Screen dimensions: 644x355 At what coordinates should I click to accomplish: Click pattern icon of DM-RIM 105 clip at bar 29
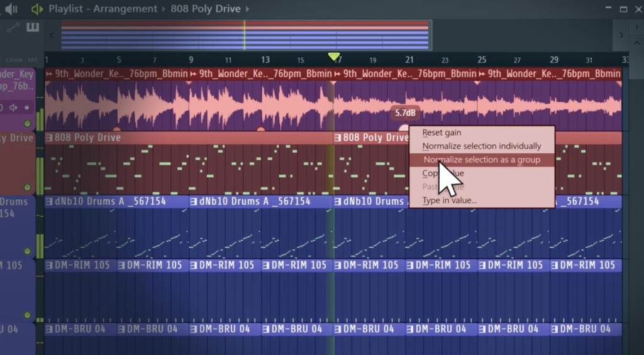pos(554,266)
